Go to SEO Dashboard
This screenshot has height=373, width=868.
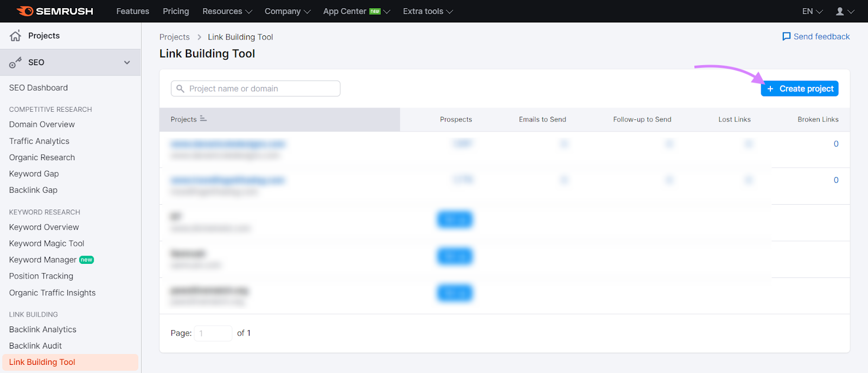coord(39,87)
